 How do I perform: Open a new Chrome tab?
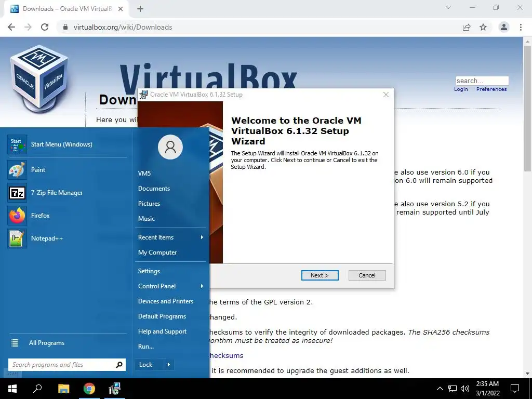[140, 9]
